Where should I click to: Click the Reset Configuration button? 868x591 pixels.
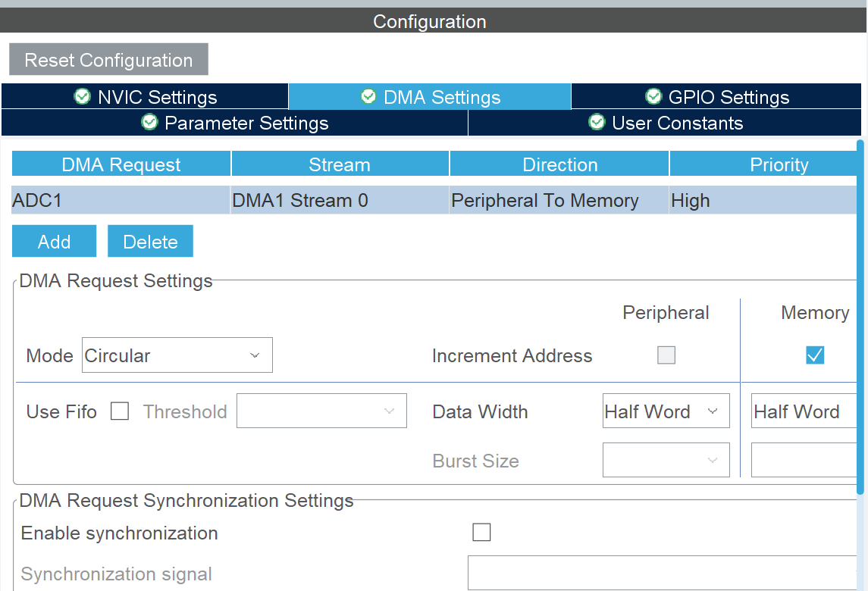pyautogui.click(x=108, y=60)
